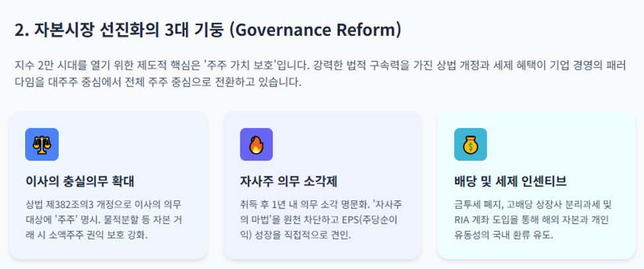Click the intro paragraph about 주주 가치 보호
The image size is (644, 269).
(320, 73)
